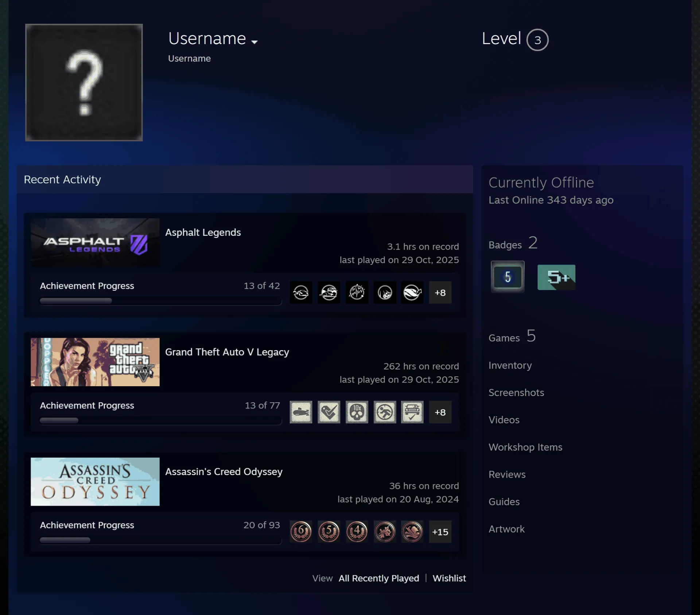
Task: Show +15 more Odyssey achievements
Action: (x=440, y=532)
